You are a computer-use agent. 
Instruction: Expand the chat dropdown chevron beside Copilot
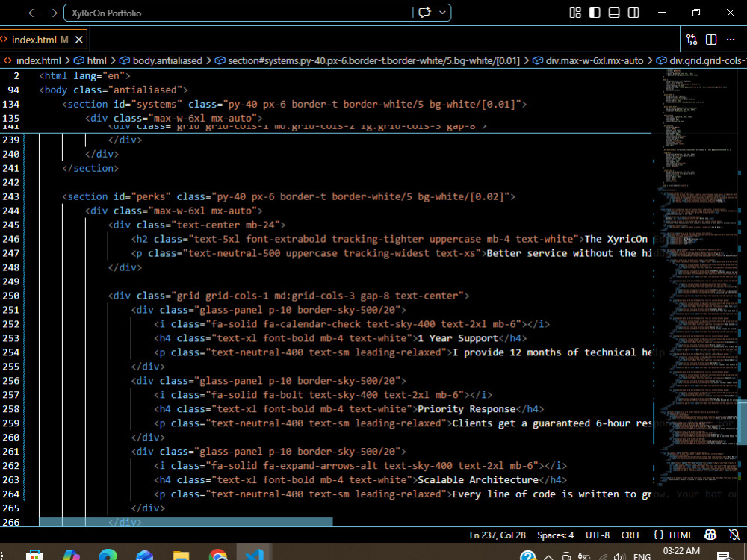coord(442,13)
